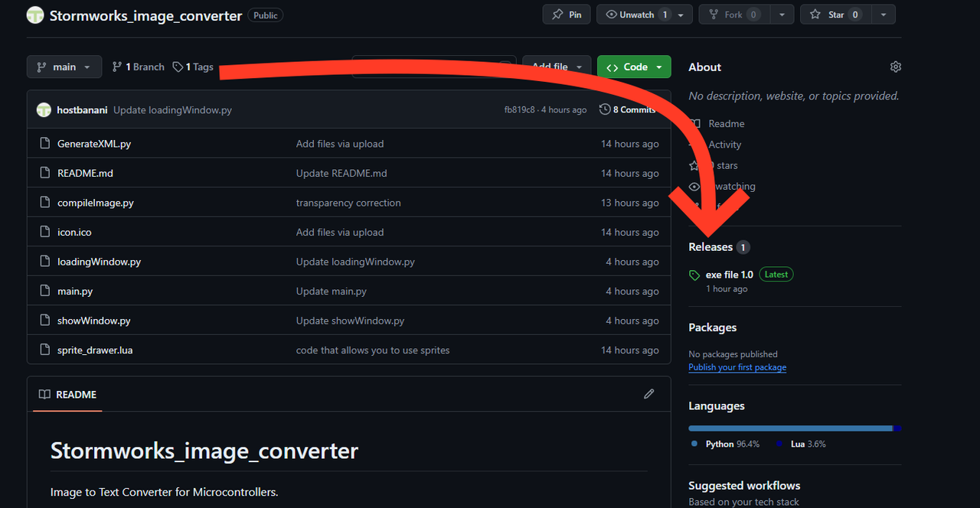
Task: Click the green tag icon by exe file 1.0
Action: click(x=694, y=275)
